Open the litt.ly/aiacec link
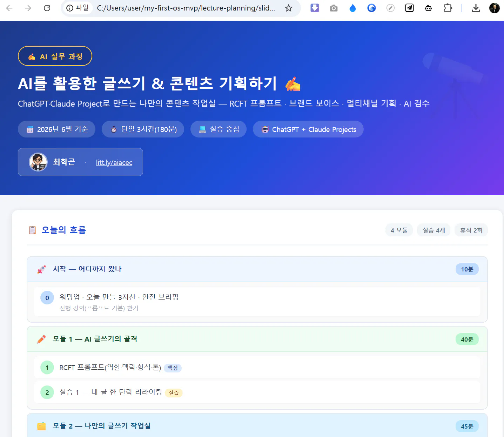504x437 pixels. [x=114, y=162]
